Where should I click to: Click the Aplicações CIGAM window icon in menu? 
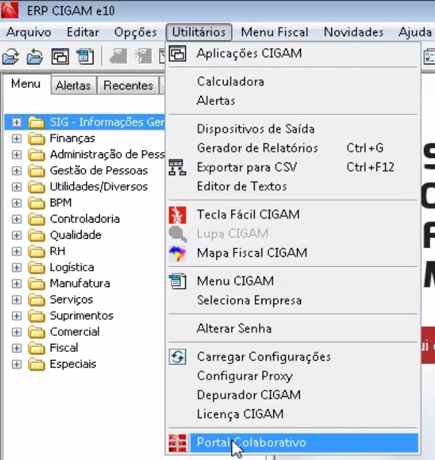[x=177, y=53]
